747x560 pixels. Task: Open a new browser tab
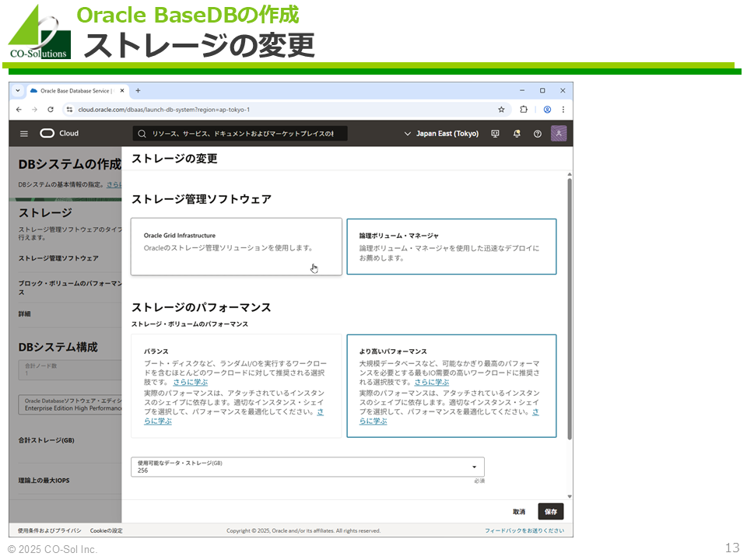(x=139, y=90)
